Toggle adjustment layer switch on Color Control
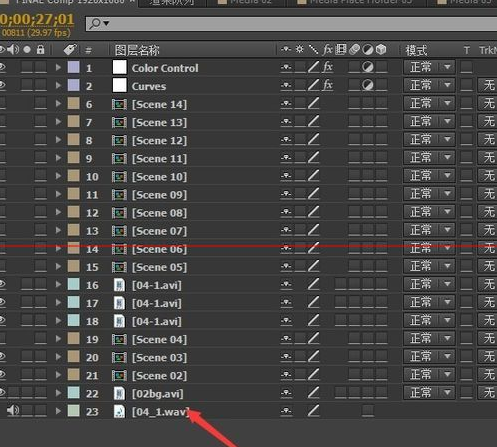The width and height of the screenshot is (497, 447). [x=368, y=68]
